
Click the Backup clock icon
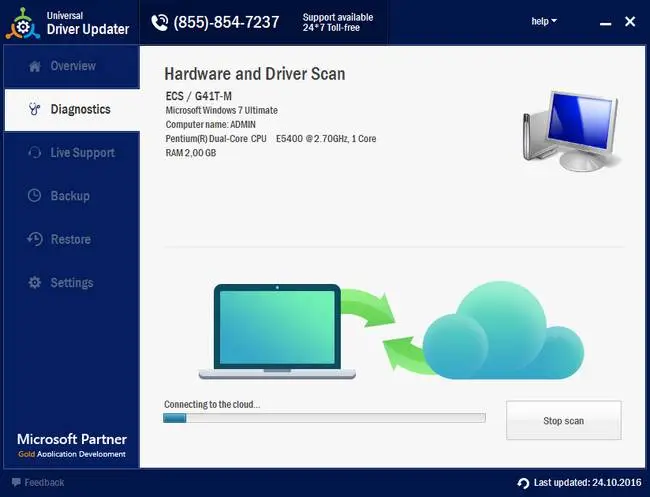coord(34,195)
